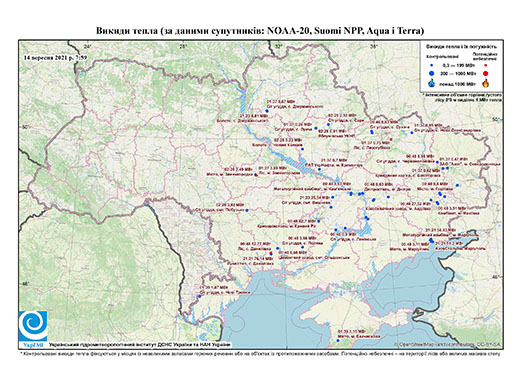Select the large blue circle in legend
The height and width of the screenshot is (368, 520).
pos(432,73)
